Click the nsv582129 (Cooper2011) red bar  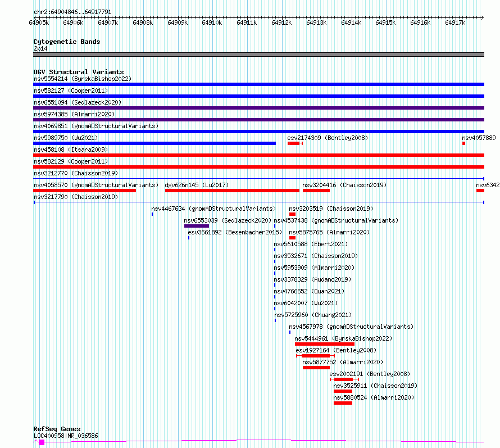[x=258, y=167]
